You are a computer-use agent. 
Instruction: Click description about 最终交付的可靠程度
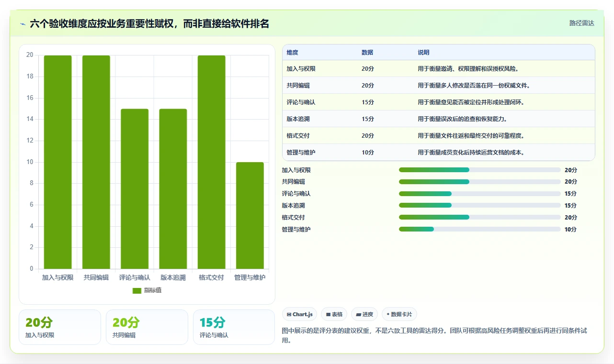(x=471, y=136)
